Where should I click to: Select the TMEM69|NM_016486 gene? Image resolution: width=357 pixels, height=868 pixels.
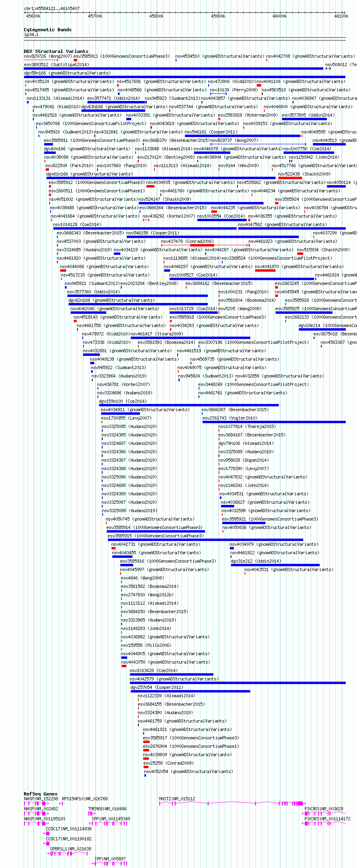108,809
